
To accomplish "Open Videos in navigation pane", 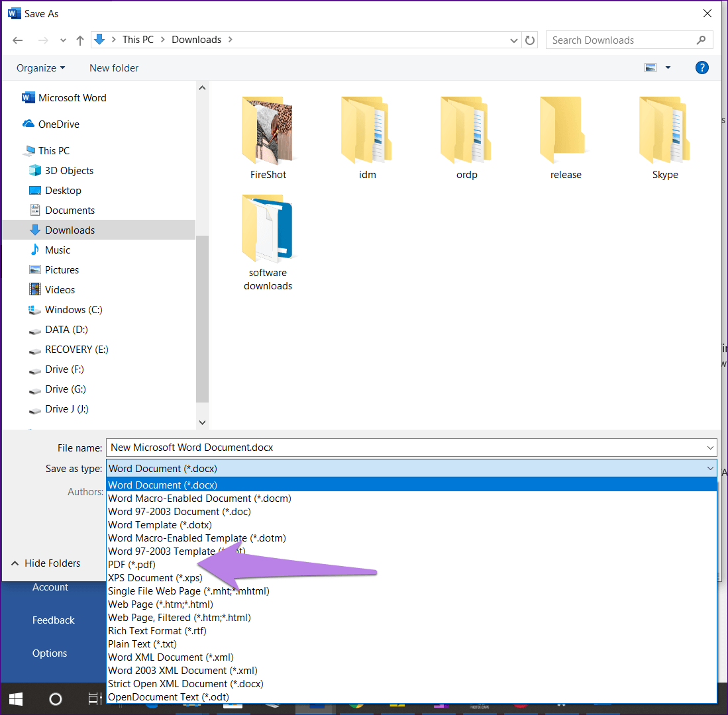I will coord(52,290).
